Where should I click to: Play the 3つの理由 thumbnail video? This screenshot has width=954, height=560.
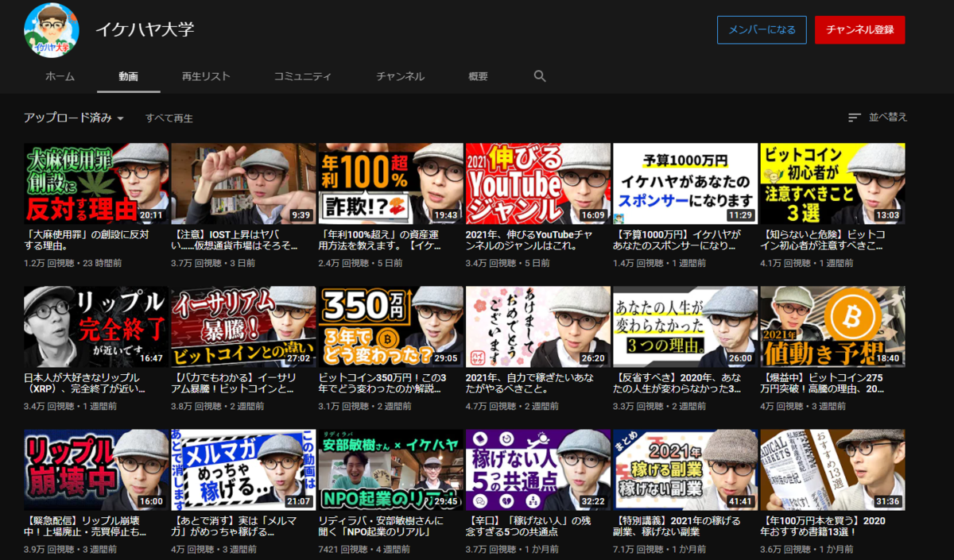(x=685, y=327)
